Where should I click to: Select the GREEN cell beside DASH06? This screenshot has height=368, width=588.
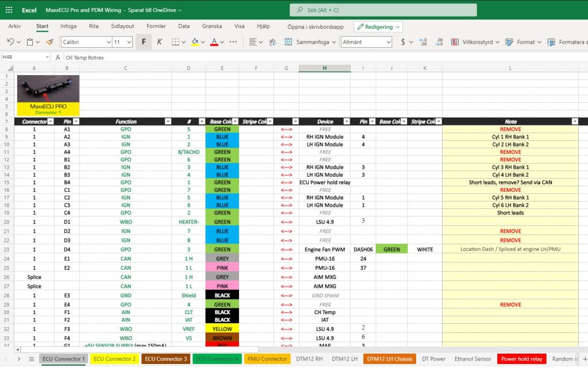[x=391, y=249]
